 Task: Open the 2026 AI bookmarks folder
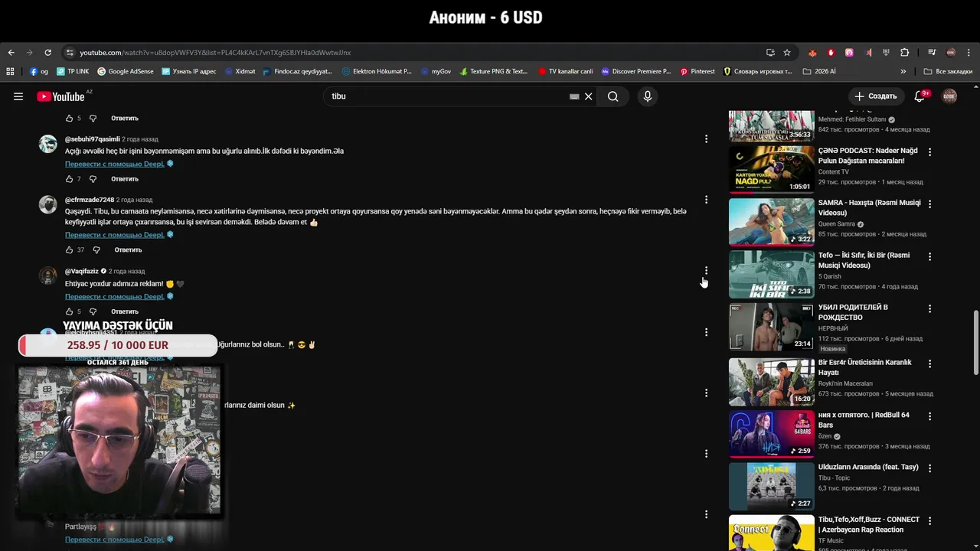point(819,71)
